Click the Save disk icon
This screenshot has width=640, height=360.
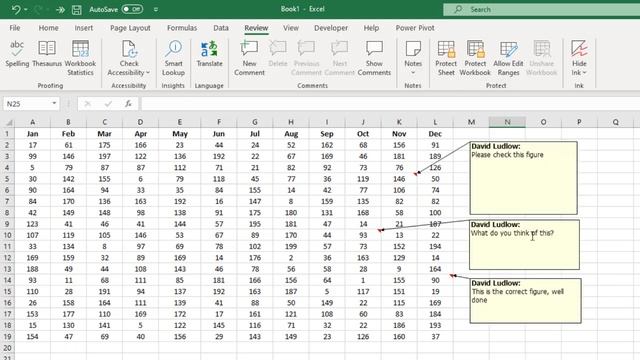click(76, 9)
